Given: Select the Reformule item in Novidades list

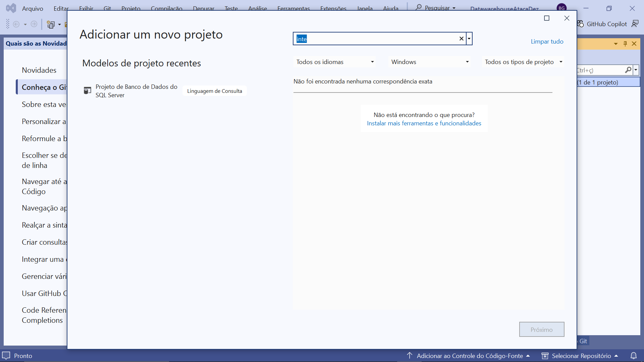Looking at the screenshot, I should click(44, 138).
